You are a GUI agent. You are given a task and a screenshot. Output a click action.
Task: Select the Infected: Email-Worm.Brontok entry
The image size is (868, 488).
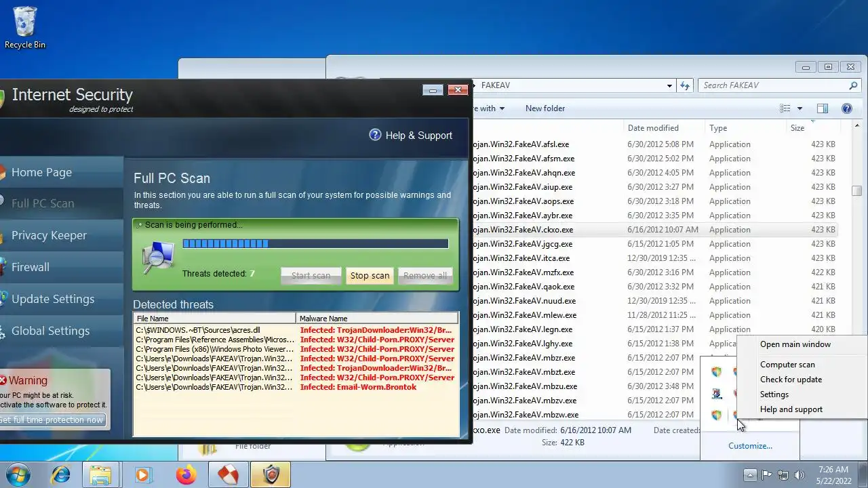click(x=358, y=387)
